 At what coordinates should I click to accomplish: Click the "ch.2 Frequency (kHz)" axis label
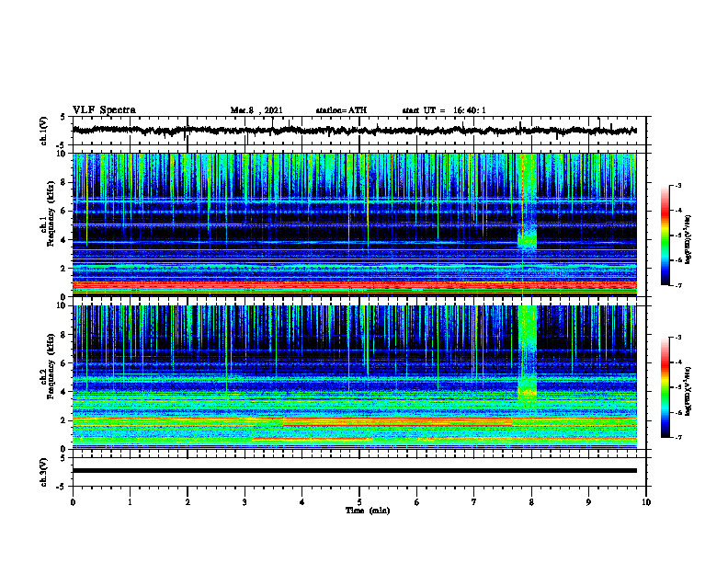pyautogui.click(x=47, y=366)
